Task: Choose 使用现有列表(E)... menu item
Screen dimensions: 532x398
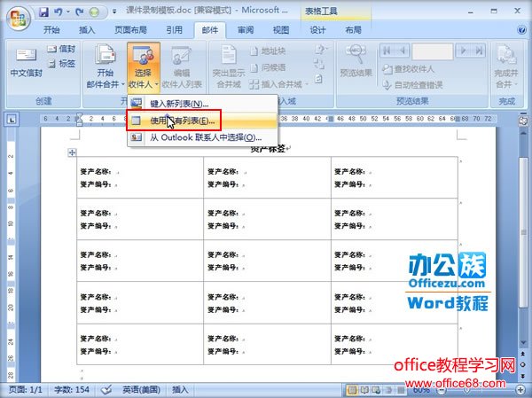Action: (x=203, y=121)
